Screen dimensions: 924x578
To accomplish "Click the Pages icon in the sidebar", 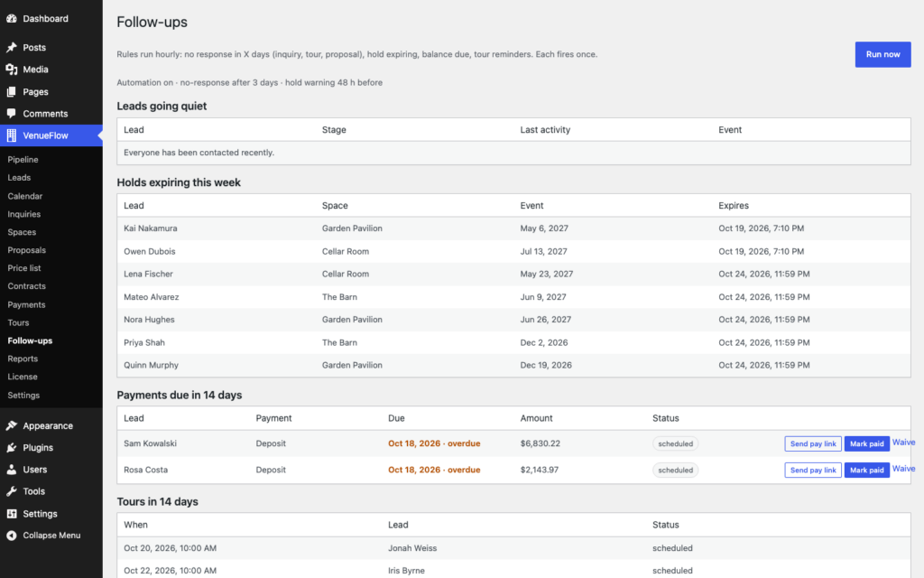I will [11, 91].
